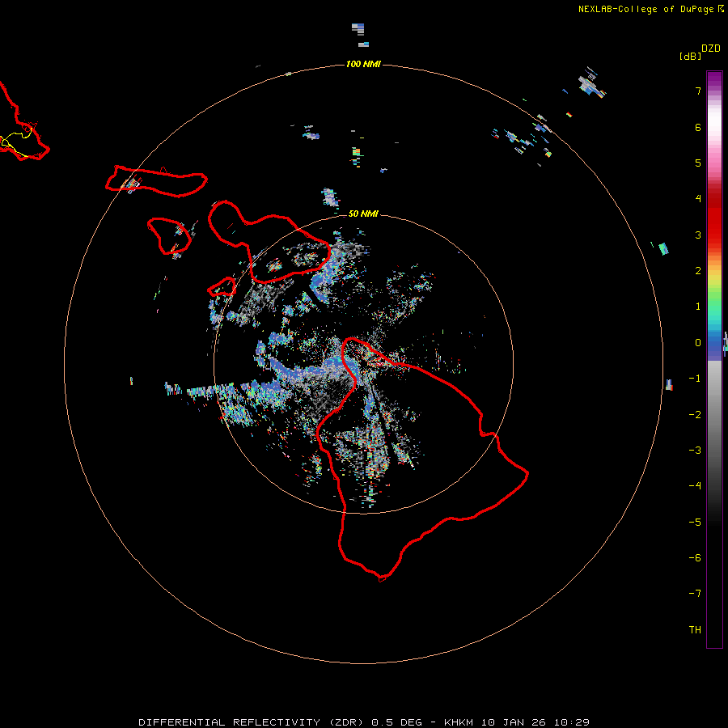Click the -4 value on the color scale
728x728 pixels.
pos(695,486)
